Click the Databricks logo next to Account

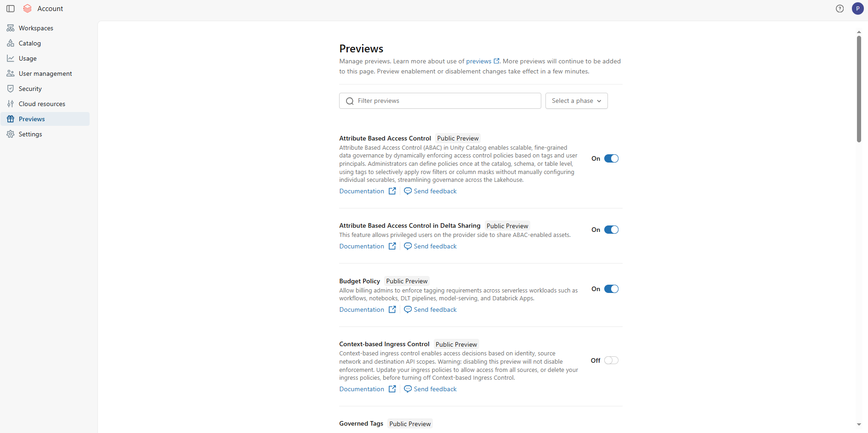[x=27, y=8]
